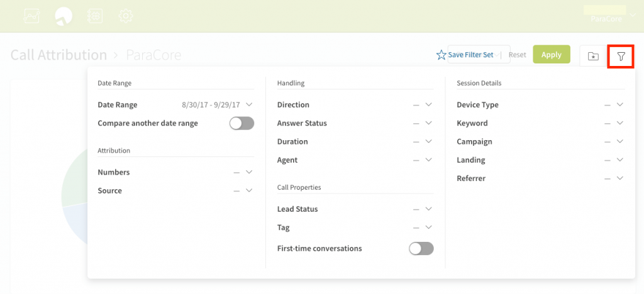
Task: Expand the Source filter dropdown
Action: (249, 191)
